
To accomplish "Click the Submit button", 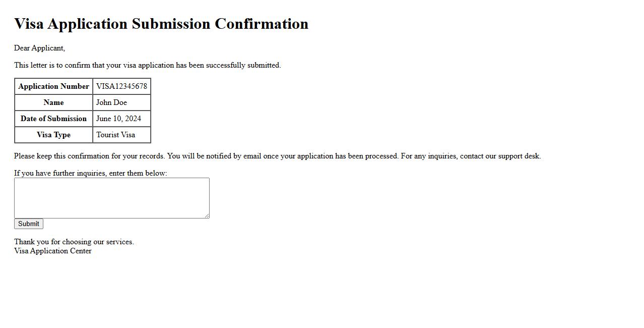I will click(29, 224).
